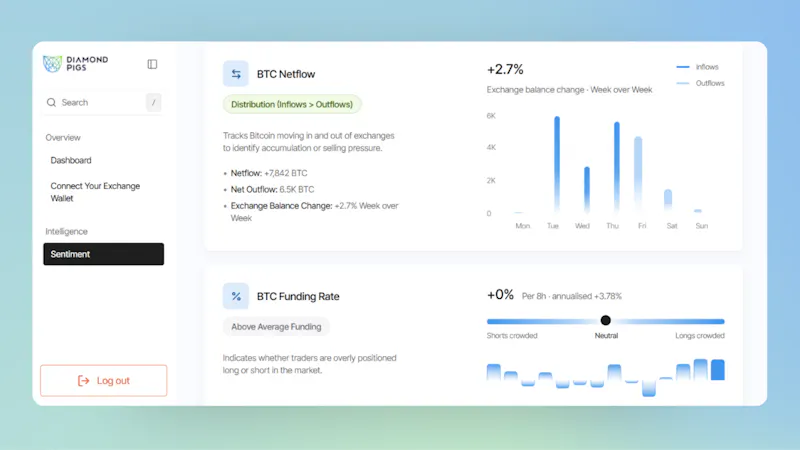Click the funding rate slider handle
The image size is (800, 450).
click(x=606, y=320)
